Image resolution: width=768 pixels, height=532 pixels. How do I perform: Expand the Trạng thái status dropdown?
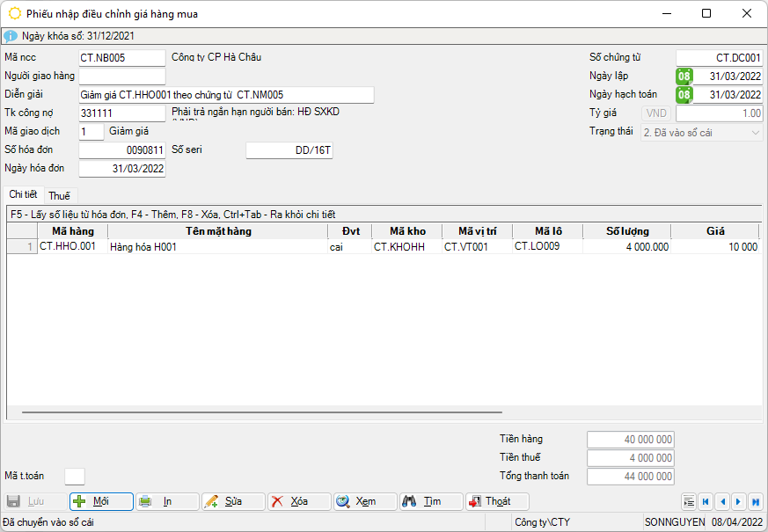pos(755,132)
